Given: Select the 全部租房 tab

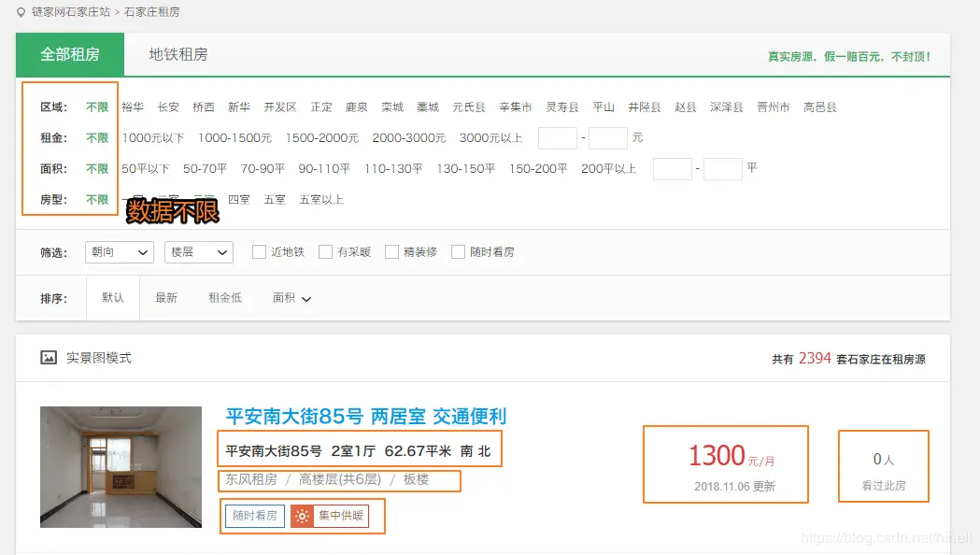Looking at the screenshot, I should [68, 54].
